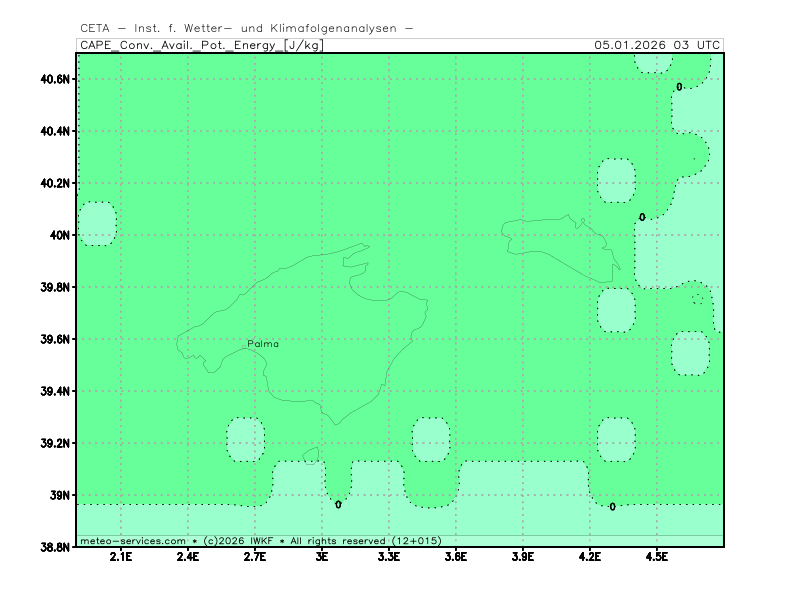Click the 0 contour label near 4.2E bottom

coord(612,507)
